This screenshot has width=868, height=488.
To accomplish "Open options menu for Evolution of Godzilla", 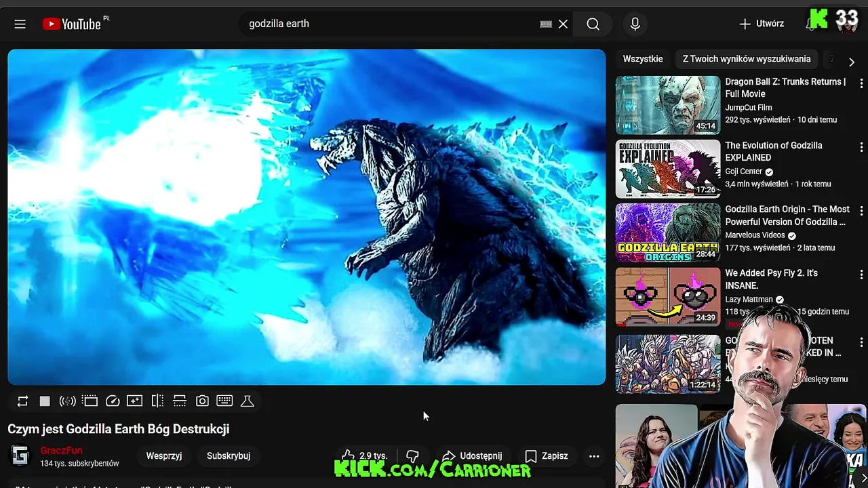I will click(861, 146).
